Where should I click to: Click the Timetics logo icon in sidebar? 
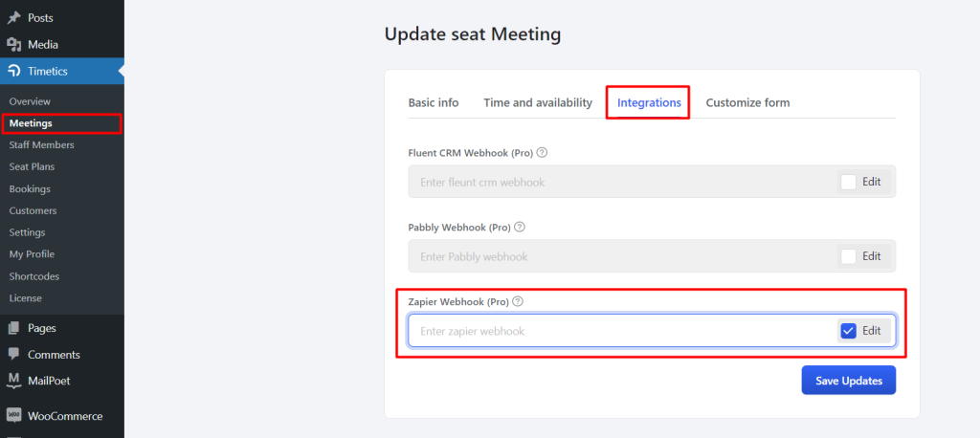pos(13,71)
